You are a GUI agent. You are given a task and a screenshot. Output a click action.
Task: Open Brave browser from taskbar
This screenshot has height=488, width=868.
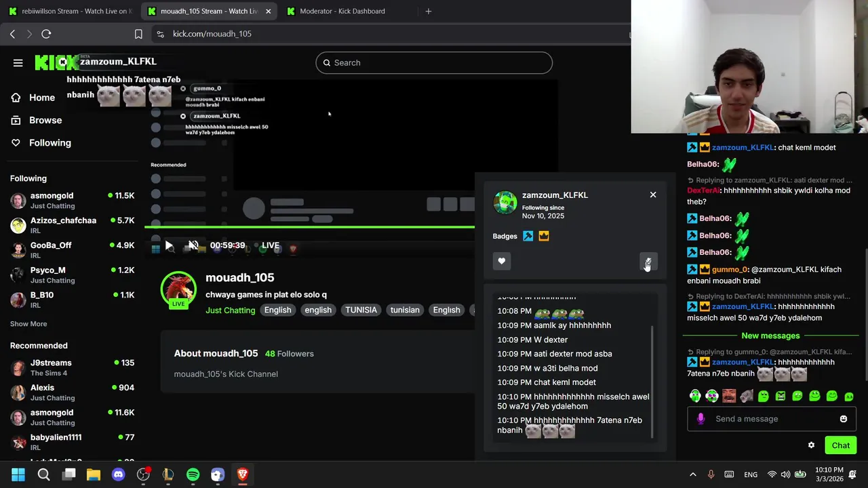pyautogui.click(x=242, y=474)
